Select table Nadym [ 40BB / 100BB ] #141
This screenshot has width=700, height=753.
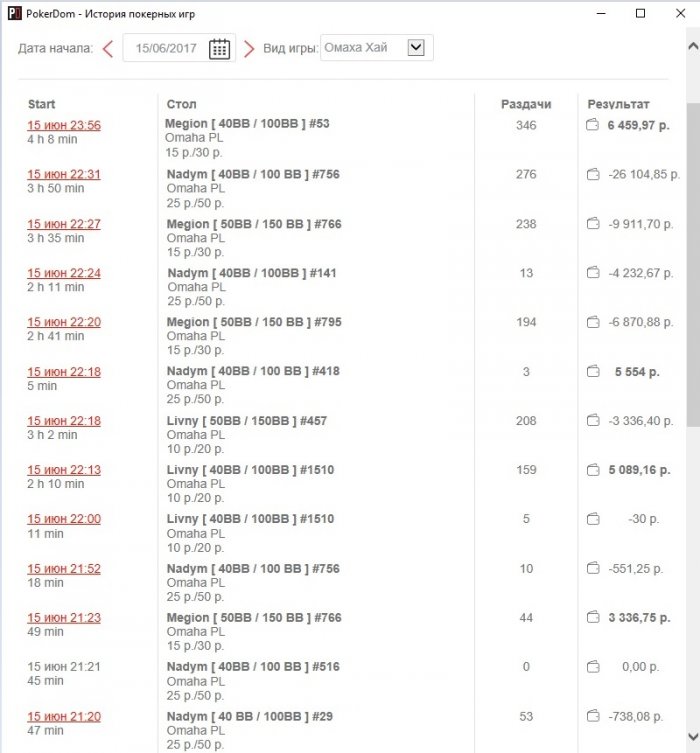click(x=252, y=273)
